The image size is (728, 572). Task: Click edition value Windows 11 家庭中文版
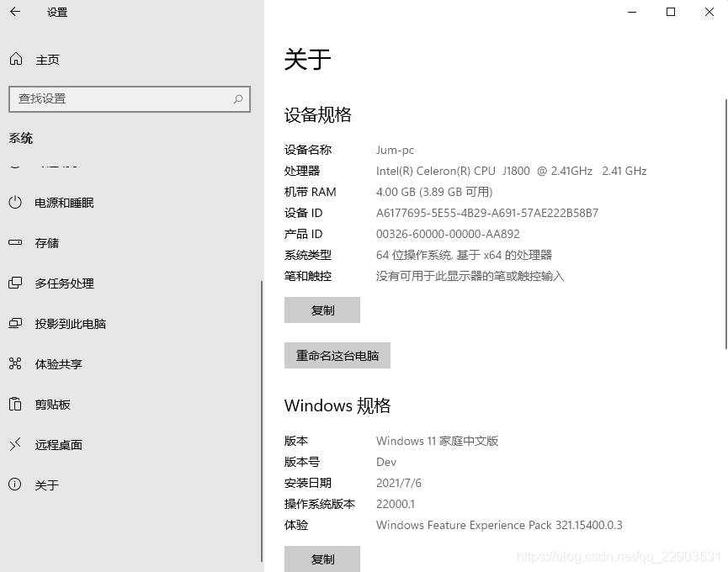point(438,441)
